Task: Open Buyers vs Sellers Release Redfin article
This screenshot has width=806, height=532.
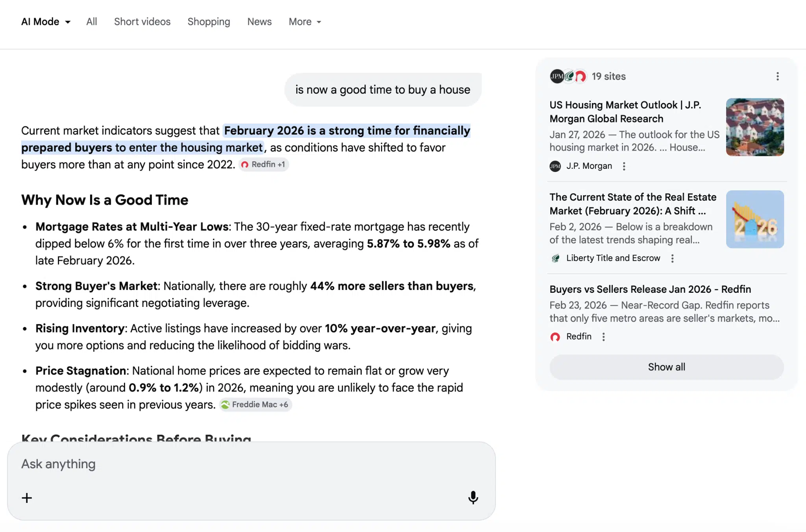Action: pyautogui.click(x=650, y=289)
